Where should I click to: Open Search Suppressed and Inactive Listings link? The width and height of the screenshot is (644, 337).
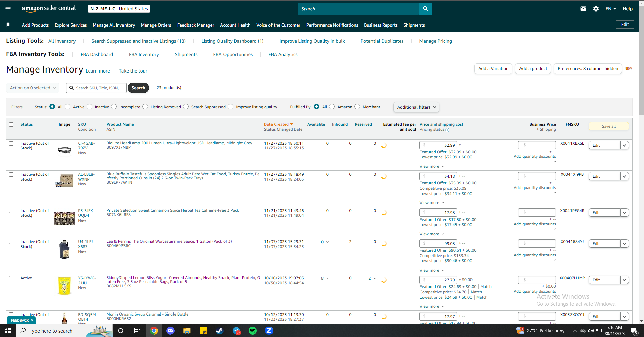(x=138, y=41)
